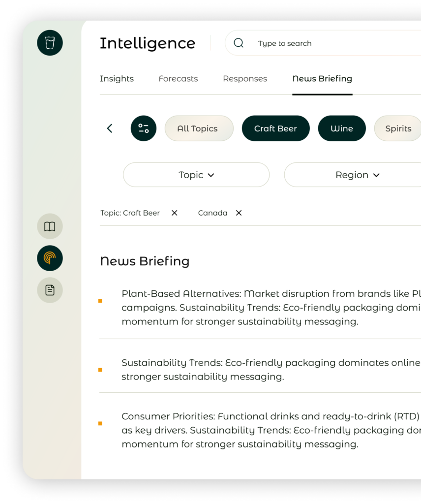Viewport: 421px width, 504px height.
Task: Click the back arrow chevron
Action: click(x=110, y=128)
